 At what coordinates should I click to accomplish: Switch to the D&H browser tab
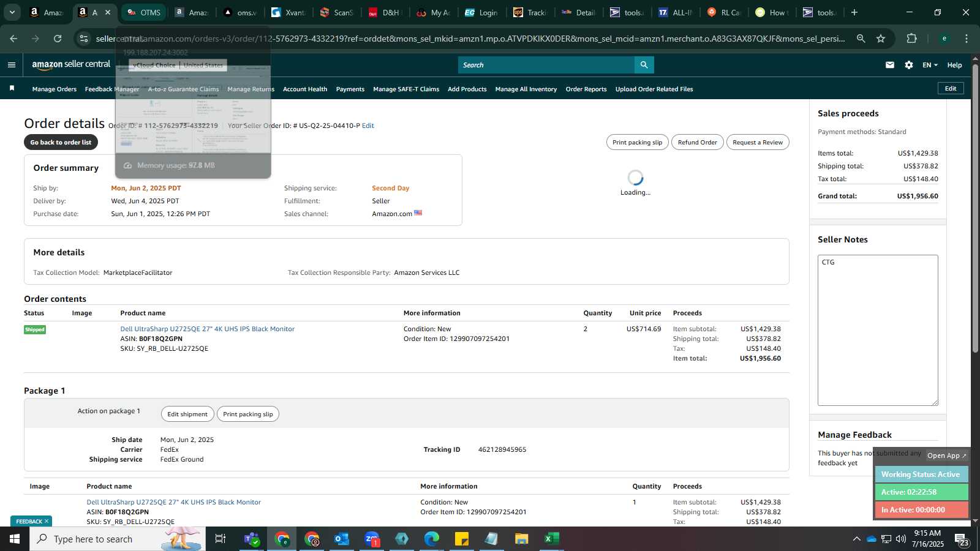(x=385, y=12)
